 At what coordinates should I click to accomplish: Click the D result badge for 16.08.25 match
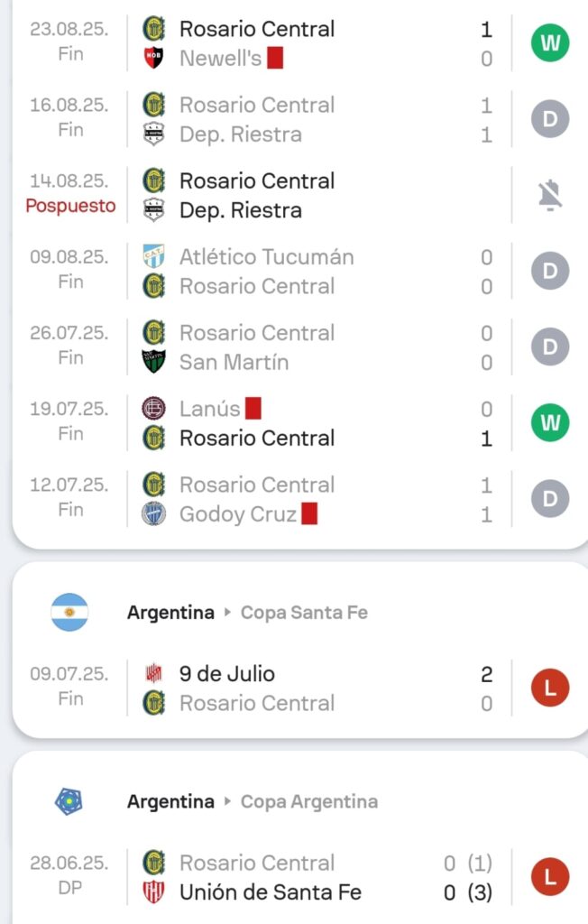(x=549, y=119)
